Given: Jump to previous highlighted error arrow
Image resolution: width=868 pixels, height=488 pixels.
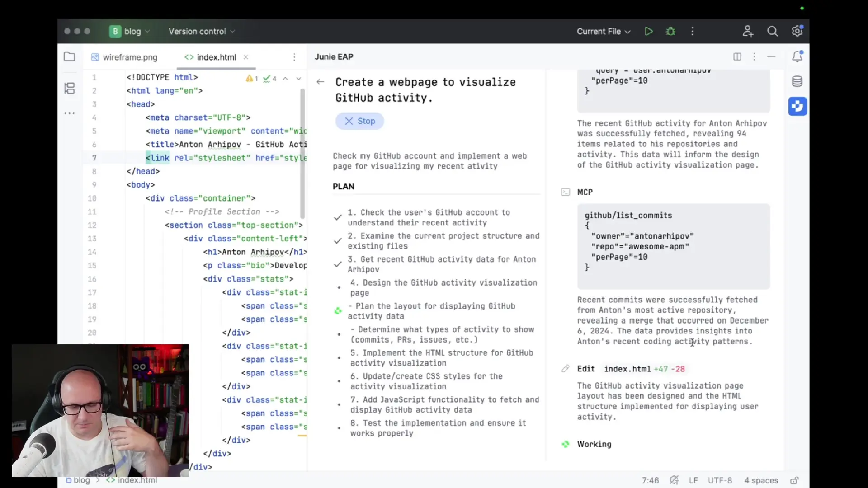Looking at the screenshot, I should pos(285,79).
